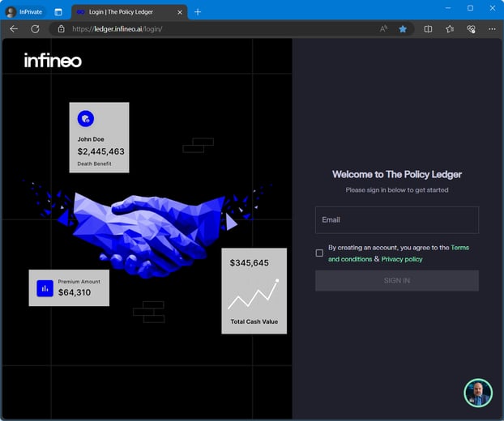Close the Policy Ledger tab
The height and width of the screenshot is (421, 504).
coord(180,12)
